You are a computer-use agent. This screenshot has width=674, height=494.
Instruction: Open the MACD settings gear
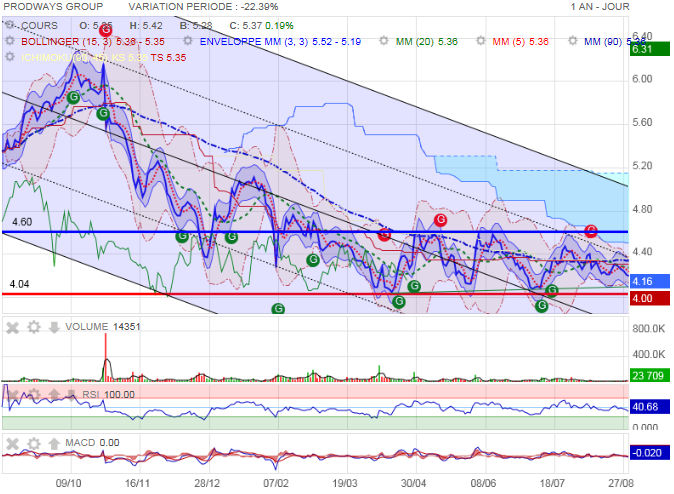point(33,443)
